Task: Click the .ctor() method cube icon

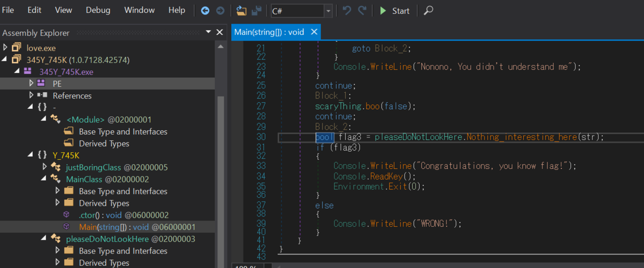Action: pos(67,215)
